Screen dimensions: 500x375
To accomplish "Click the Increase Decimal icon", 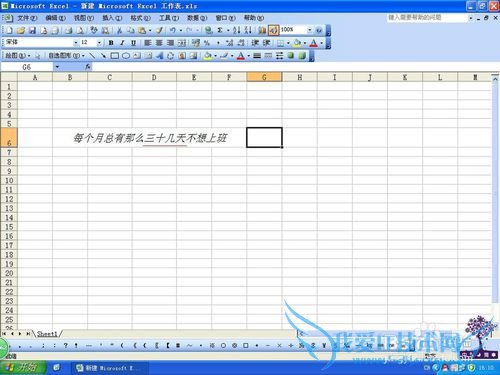I will tap(229, 43).
